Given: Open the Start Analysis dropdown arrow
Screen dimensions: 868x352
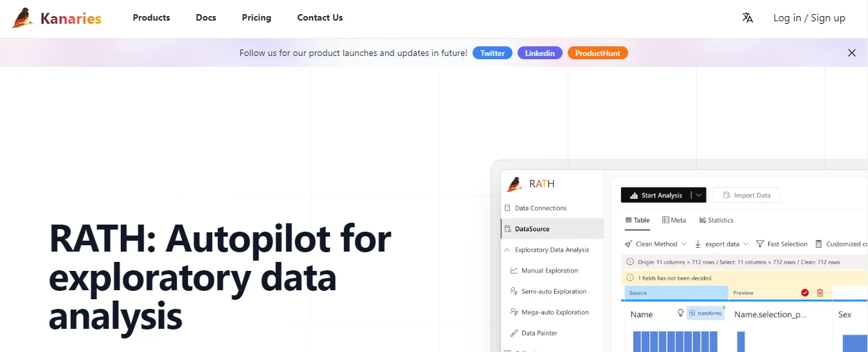Looking at the screenshot, I should coord(698,196).
